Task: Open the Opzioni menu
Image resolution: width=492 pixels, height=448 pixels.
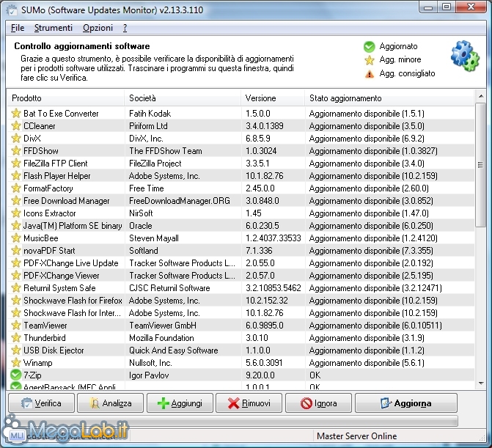Action: coord(98,28)
